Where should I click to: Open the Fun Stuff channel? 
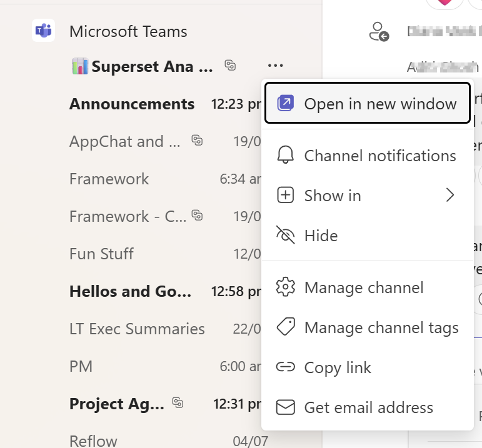(101, 254)
